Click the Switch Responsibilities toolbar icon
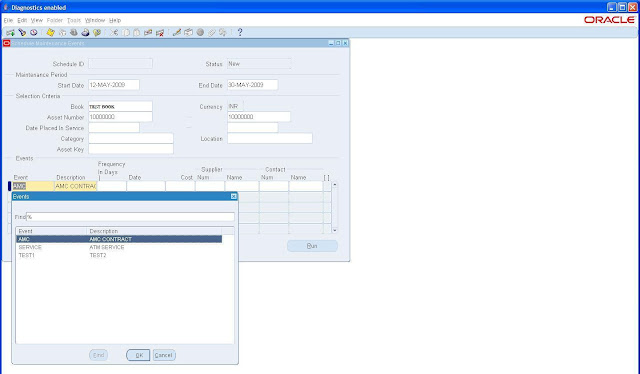Image resolution: width=640 pixels, height=374 pixels. coord(73,33)
